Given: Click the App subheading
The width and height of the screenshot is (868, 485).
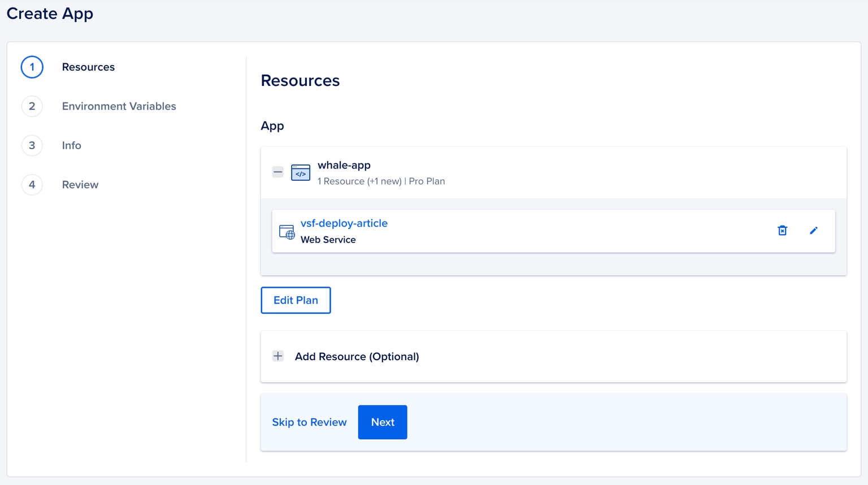Looking at the screenshot, I should 272,126.
